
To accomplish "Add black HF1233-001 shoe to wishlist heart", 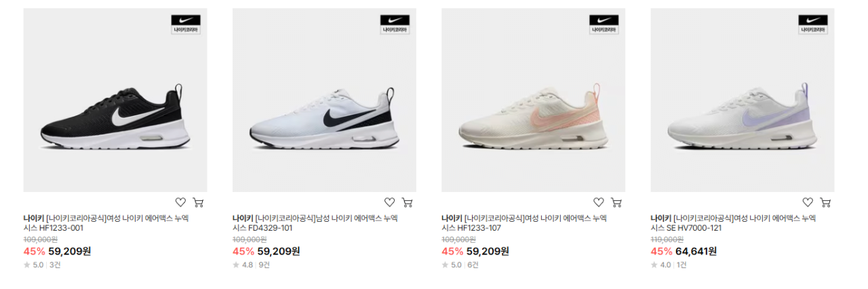I will point(180,202).
